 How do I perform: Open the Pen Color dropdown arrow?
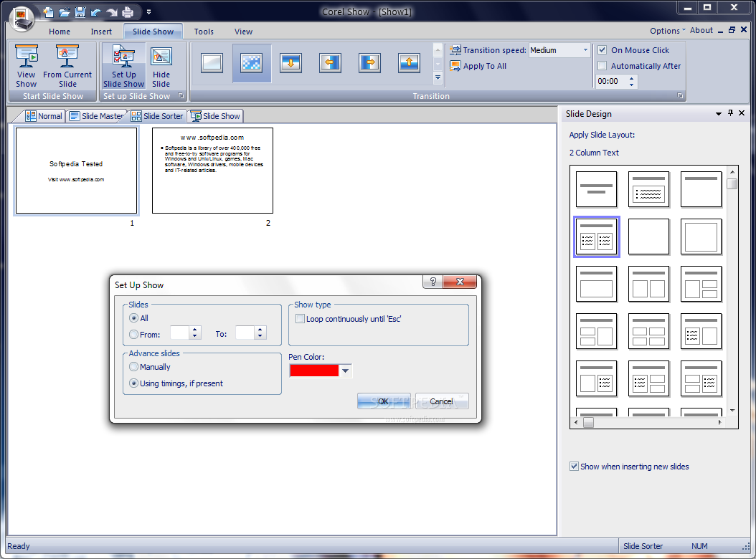pos(345,371)
